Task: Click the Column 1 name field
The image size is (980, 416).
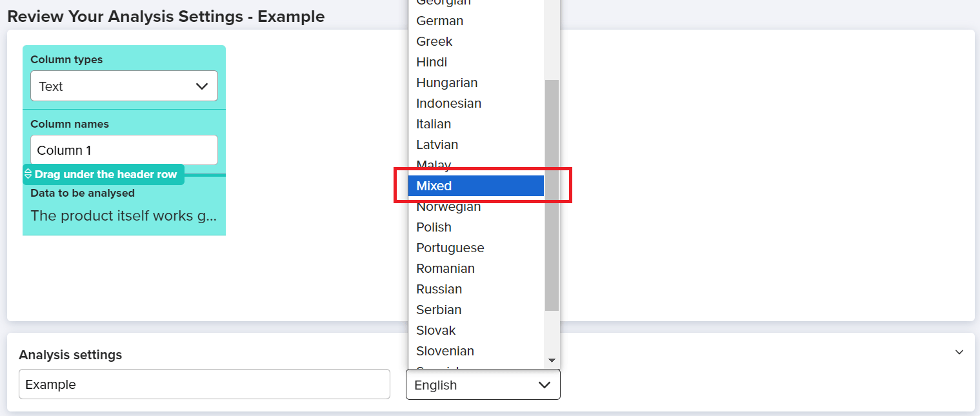Action: pyautogui.click(x=124, y=150)
